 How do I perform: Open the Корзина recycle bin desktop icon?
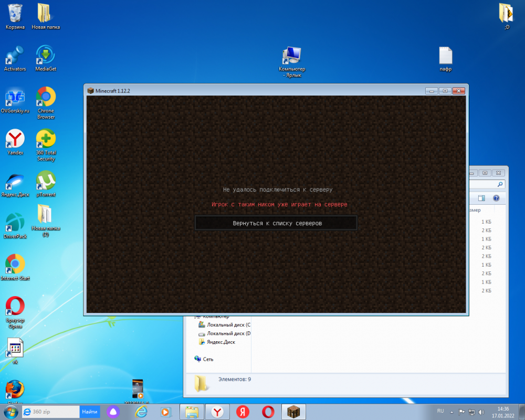[15, 16]
